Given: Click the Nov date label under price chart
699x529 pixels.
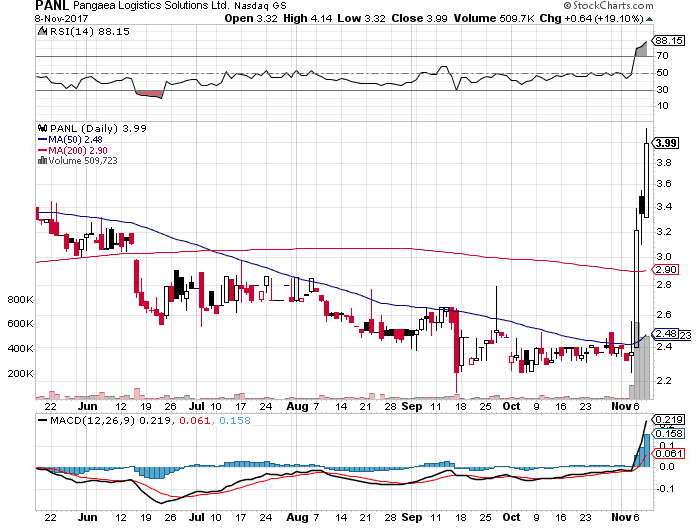Looking at the screenshot, I should 621,406.
